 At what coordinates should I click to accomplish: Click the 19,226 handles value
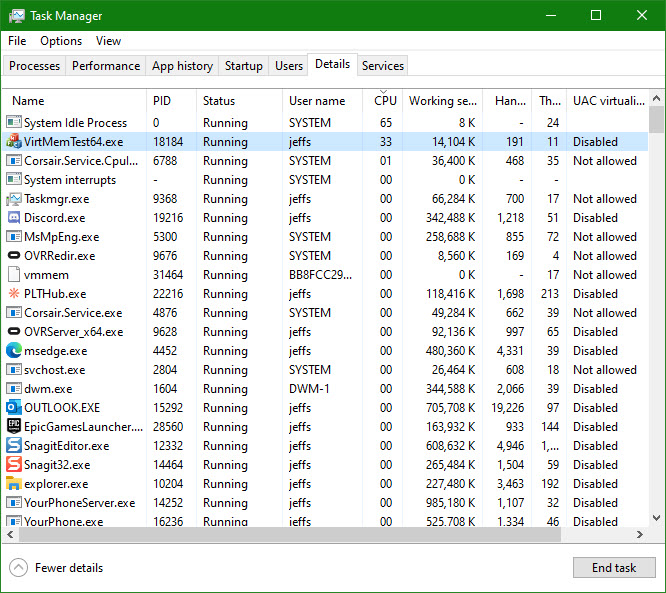[508, 407]
